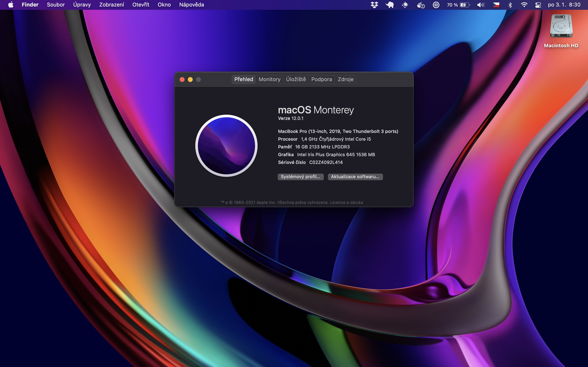Click the Systémový profil... button

click(x=300, y=177)
